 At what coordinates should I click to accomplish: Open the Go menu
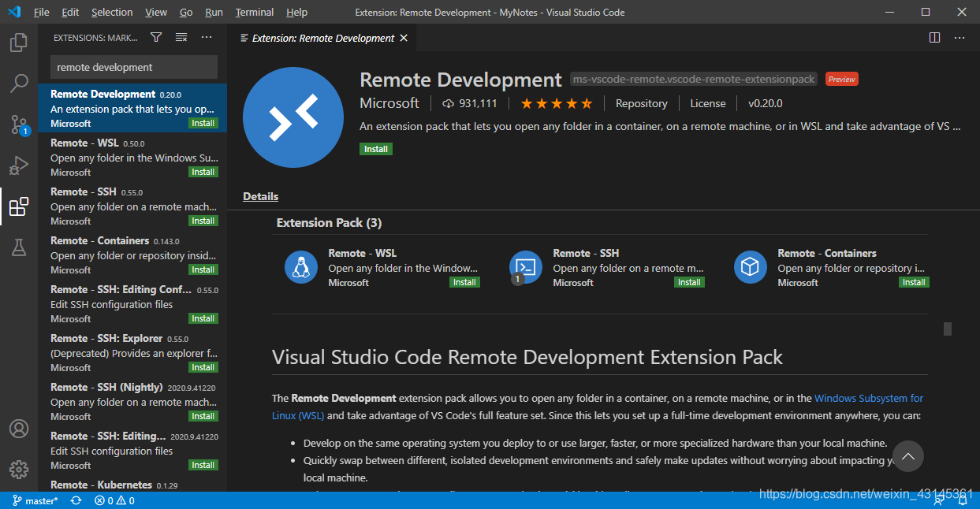point(186,12)
